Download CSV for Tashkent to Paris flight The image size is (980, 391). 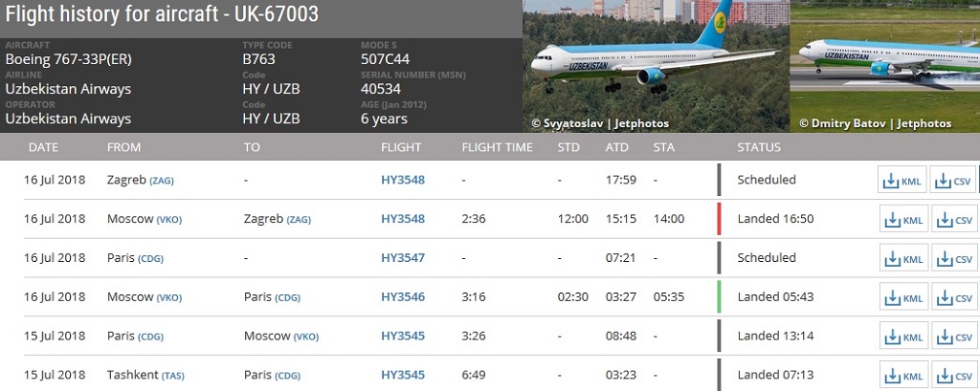coord(954,376)
